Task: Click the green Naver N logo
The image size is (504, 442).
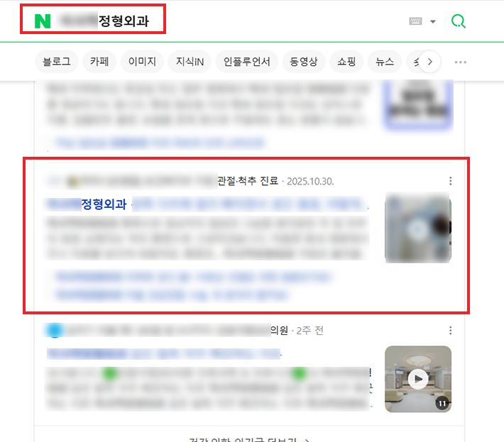Action: [x=43, y=21]
